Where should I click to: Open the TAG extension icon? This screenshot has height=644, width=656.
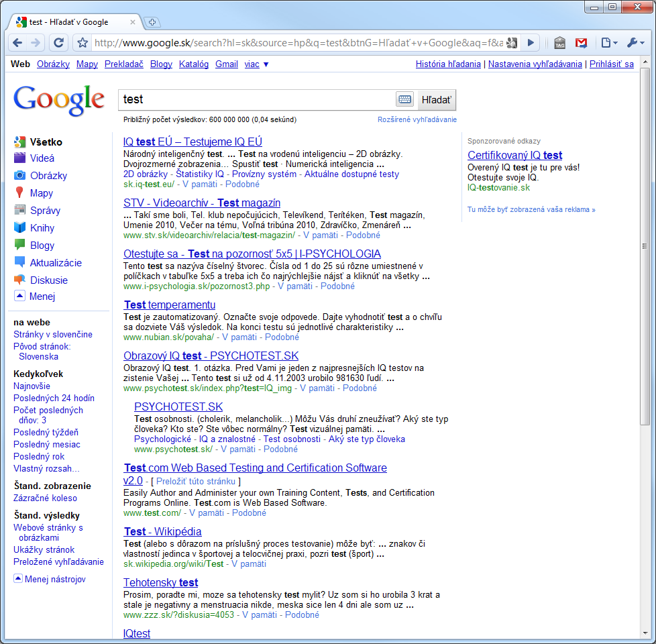click(x=559, y=43)
